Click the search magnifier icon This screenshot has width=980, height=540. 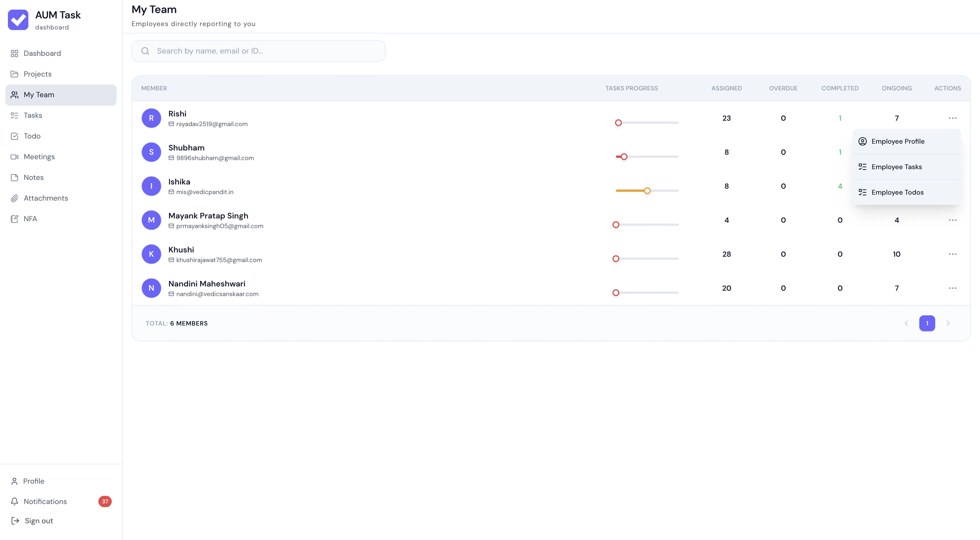tap(145, 51)
